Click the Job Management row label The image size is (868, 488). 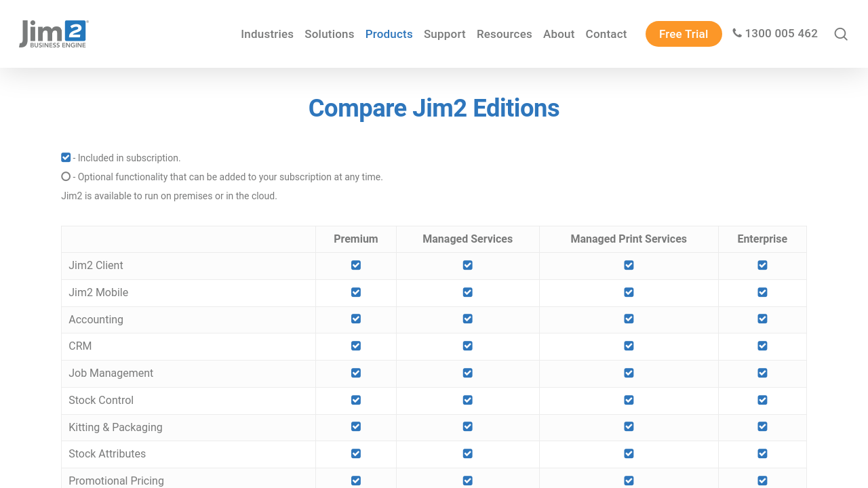(x=111, y=373)
